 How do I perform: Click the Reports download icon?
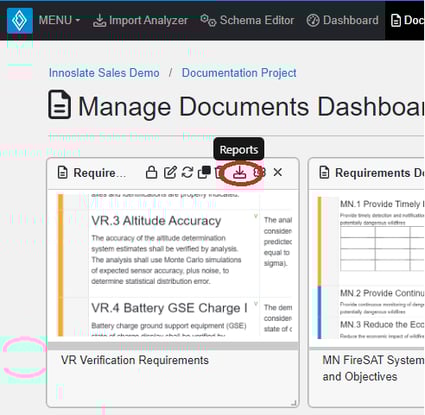[239, 172]
